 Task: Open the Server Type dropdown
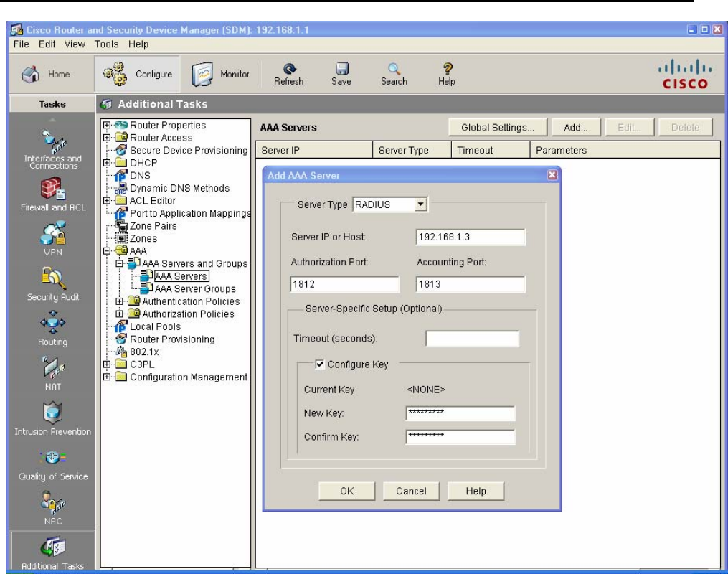coord(420,204)
